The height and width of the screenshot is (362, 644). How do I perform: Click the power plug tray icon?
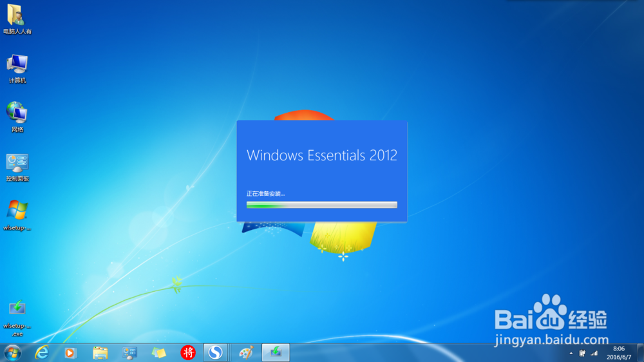pyautogui.click(x=582, y=353)
